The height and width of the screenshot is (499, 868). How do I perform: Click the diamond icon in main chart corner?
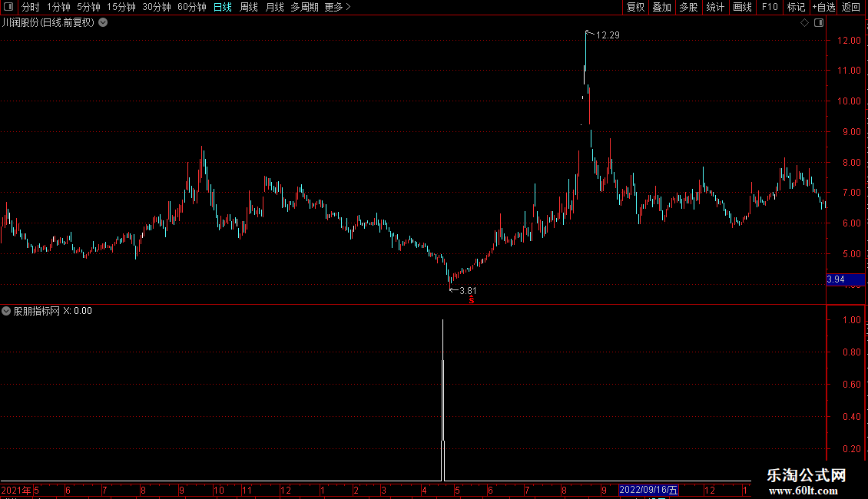[x=805, y=23]
